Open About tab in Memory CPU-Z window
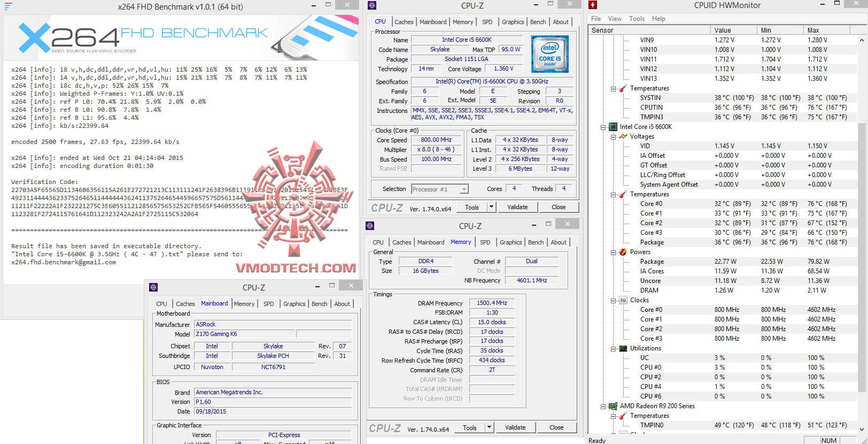 coord(559,242)
